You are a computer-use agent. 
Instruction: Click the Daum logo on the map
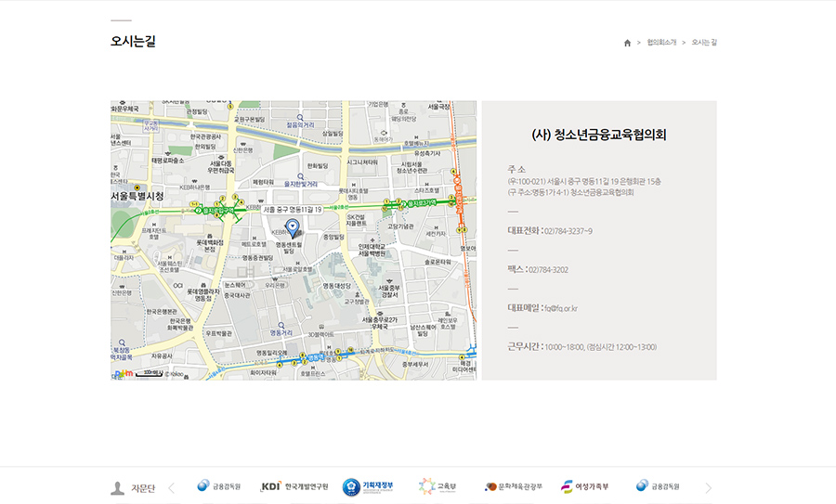tap(120, 374)
